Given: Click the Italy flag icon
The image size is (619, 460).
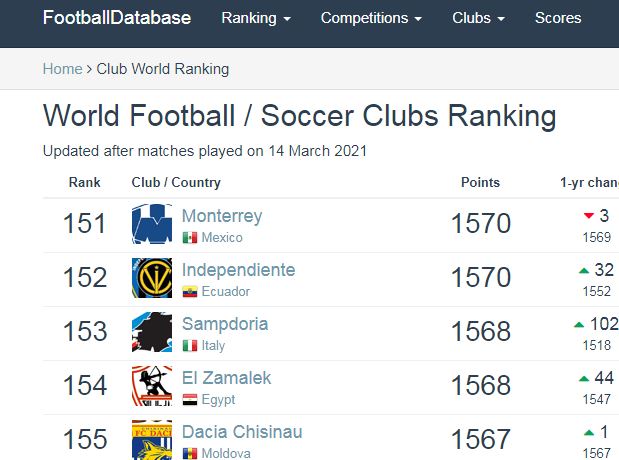Looking at the screenshot, I should pos(190,346).
